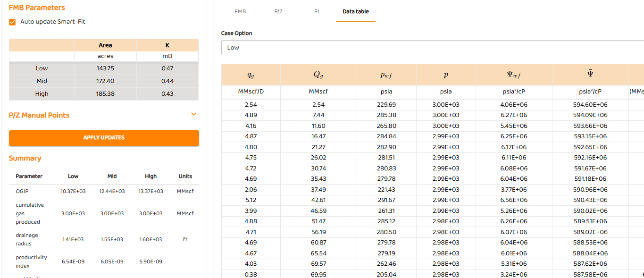Click the K column header
The height and width of the screenshot is (278, 644).
(x=167, y=45)
